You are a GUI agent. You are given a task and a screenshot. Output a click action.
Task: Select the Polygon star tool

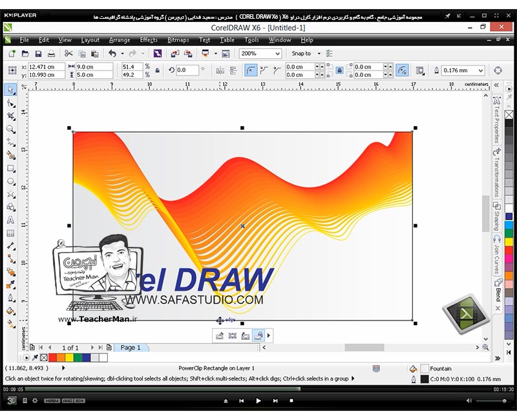(x=10, y=194)
